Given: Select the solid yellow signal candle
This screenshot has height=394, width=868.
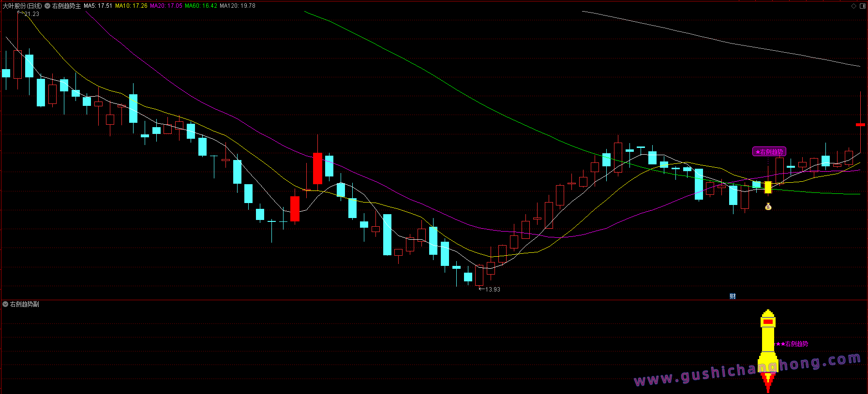Looking at the screenshot, I should tap(768, 187).
